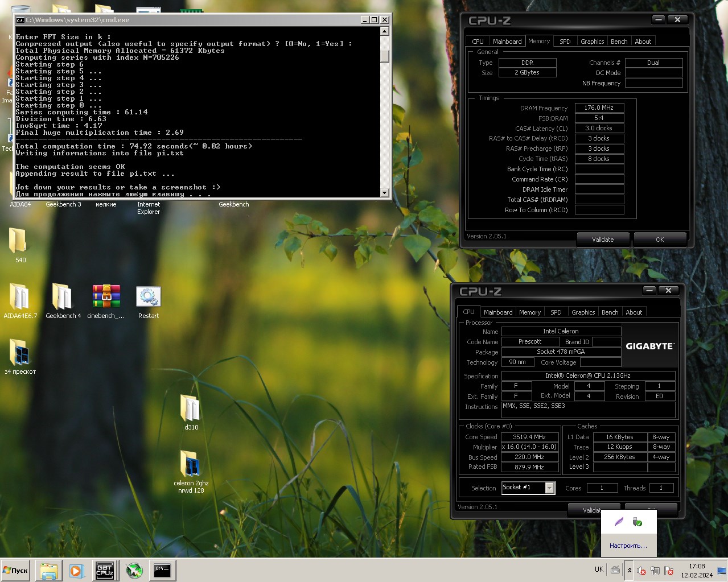Select the cinebench archive icon

[x=106, y=298]
